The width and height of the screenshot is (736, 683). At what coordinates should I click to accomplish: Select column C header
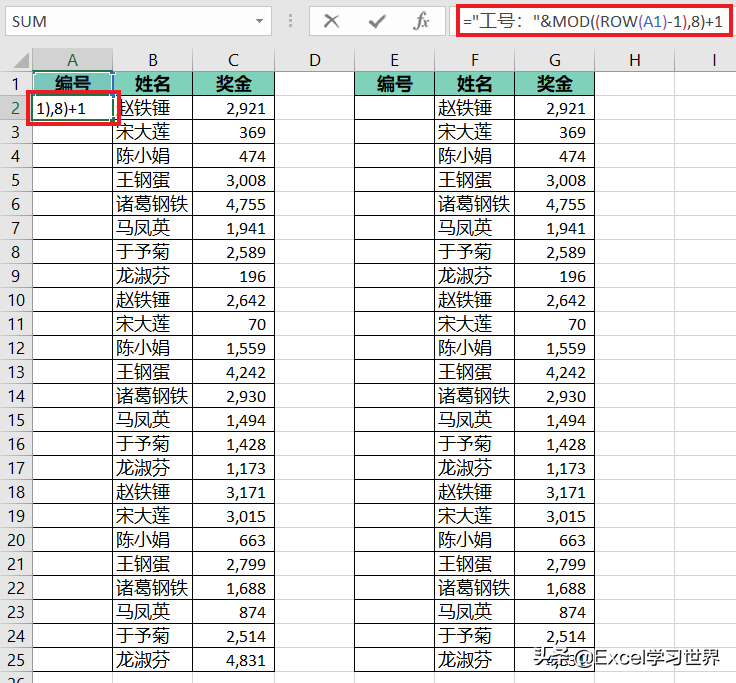(233, 60)
